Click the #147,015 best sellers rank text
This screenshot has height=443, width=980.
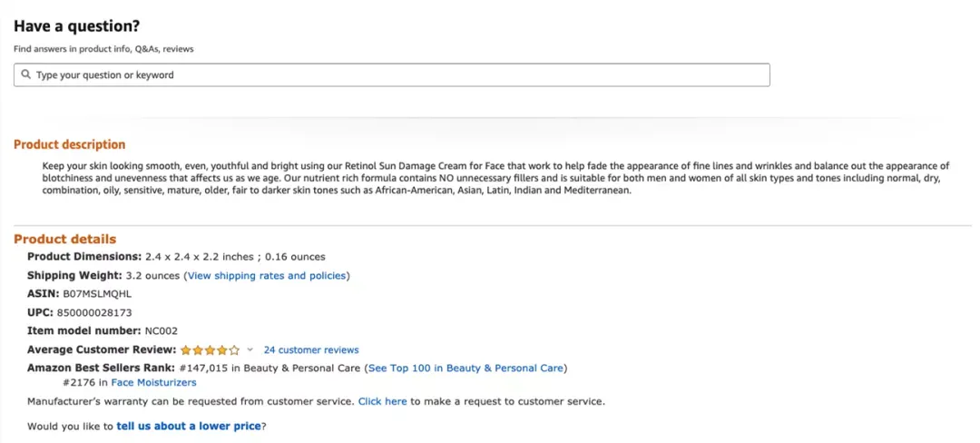pos(204,368)
